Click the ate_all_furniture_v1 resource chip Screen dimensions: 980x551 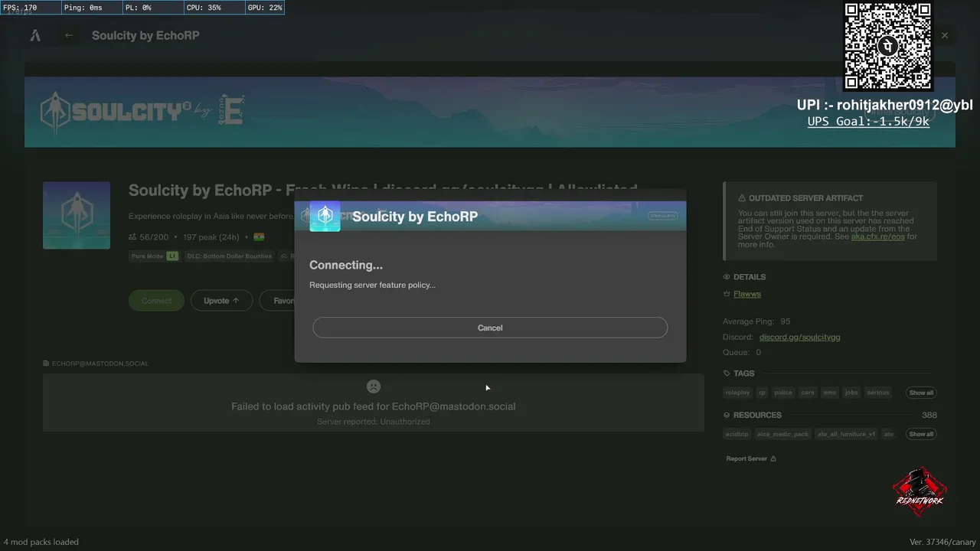846,434
